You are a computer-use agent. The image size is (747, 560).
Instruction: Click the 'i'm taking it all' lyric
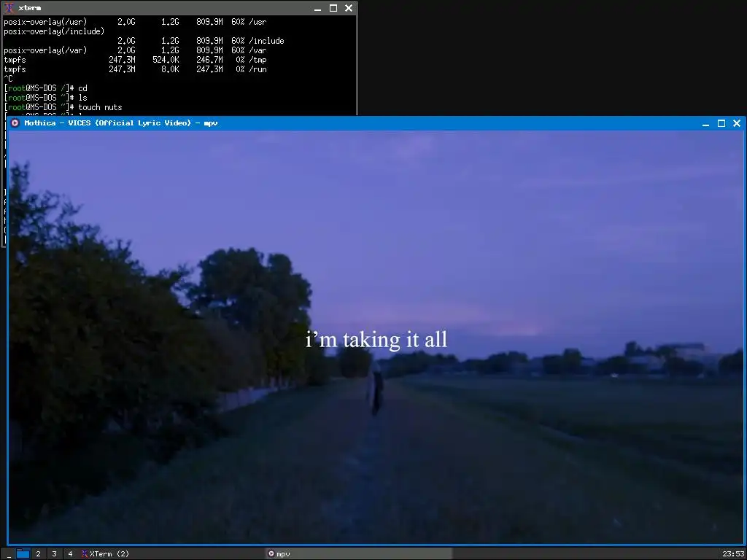376,340
